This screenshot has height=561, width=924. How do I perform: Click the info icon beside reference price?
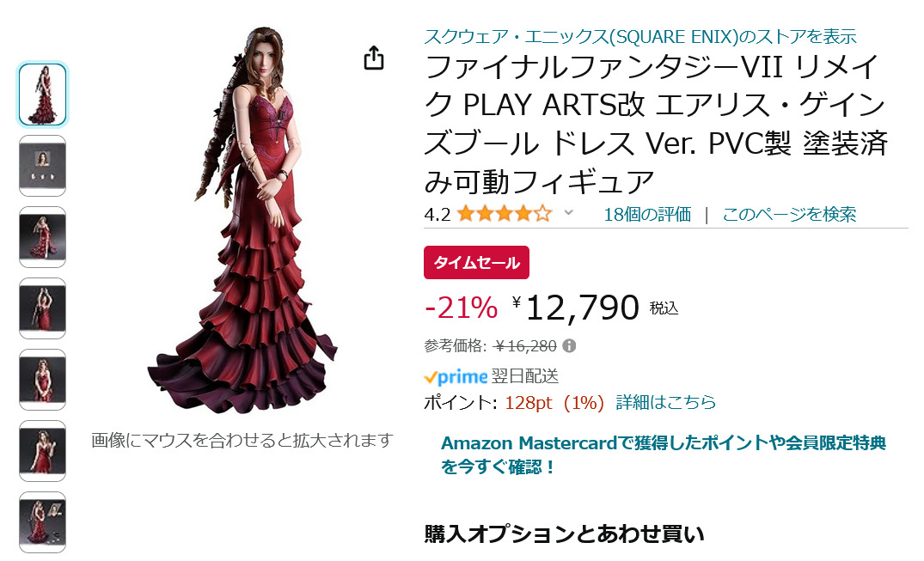569,346
